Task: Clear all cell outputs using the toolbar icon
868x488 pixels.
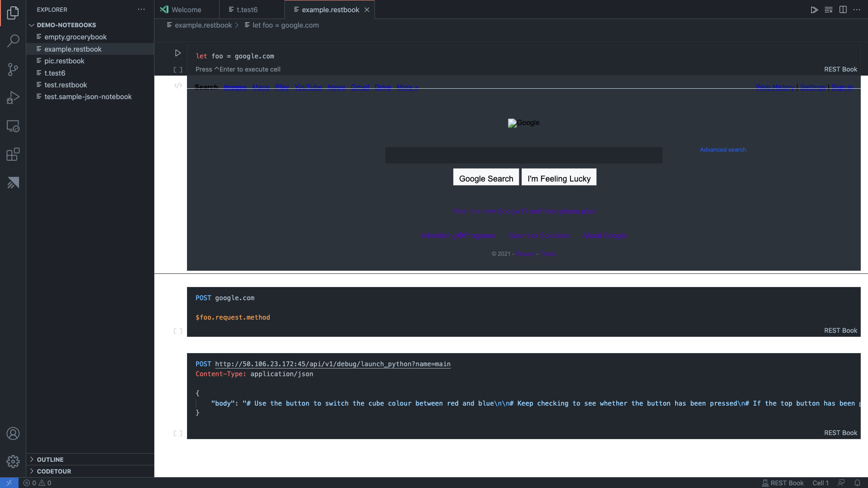Action: (x=829, y=10)
